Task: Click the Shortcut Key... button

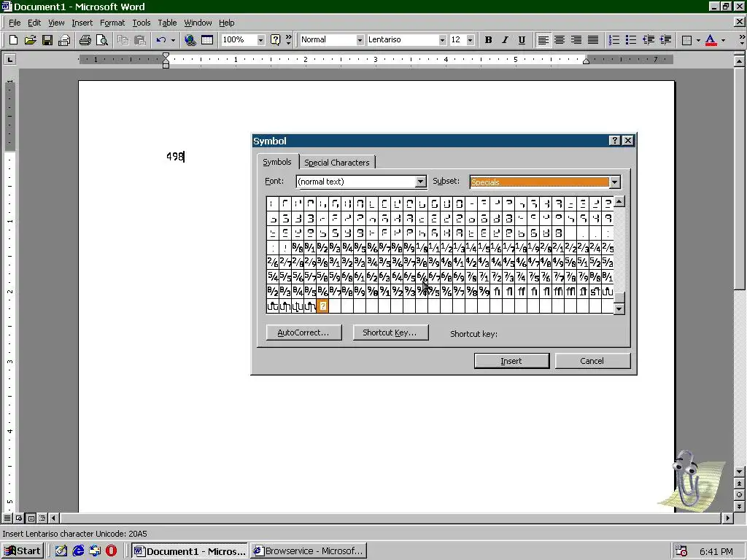Action: (x=390, y=332)
